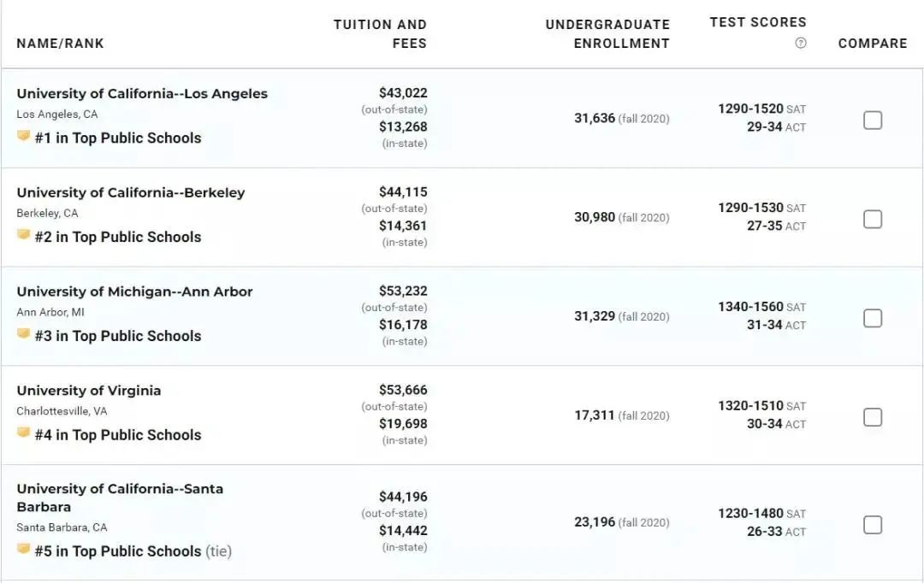
Task: Open University of California--Los Angeles link
Action: coord(142,94)
